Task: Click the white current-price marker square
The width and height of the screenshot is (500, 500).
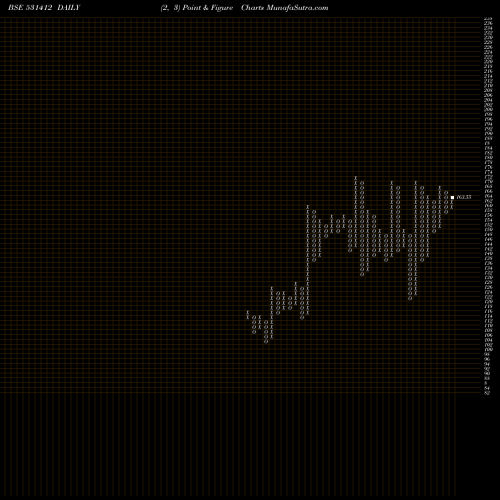Action: coord(452,197)
